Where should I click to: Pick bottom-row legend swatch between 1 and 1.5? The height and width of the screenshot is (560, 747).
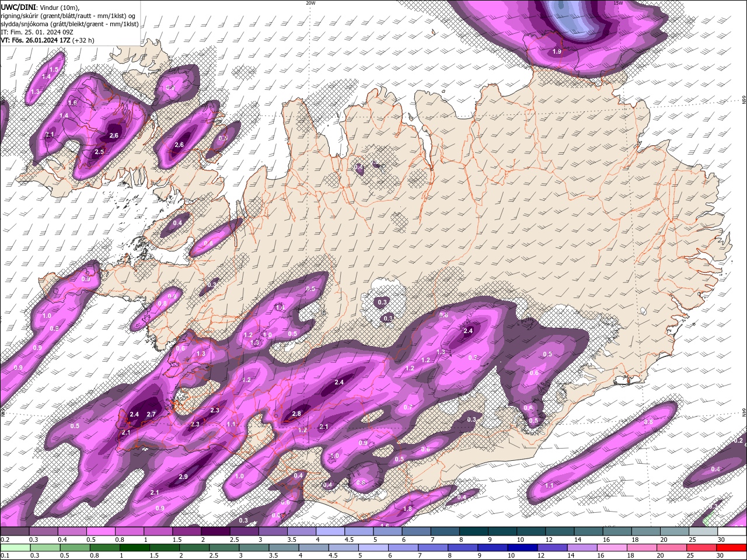click(x=134, y=547)
